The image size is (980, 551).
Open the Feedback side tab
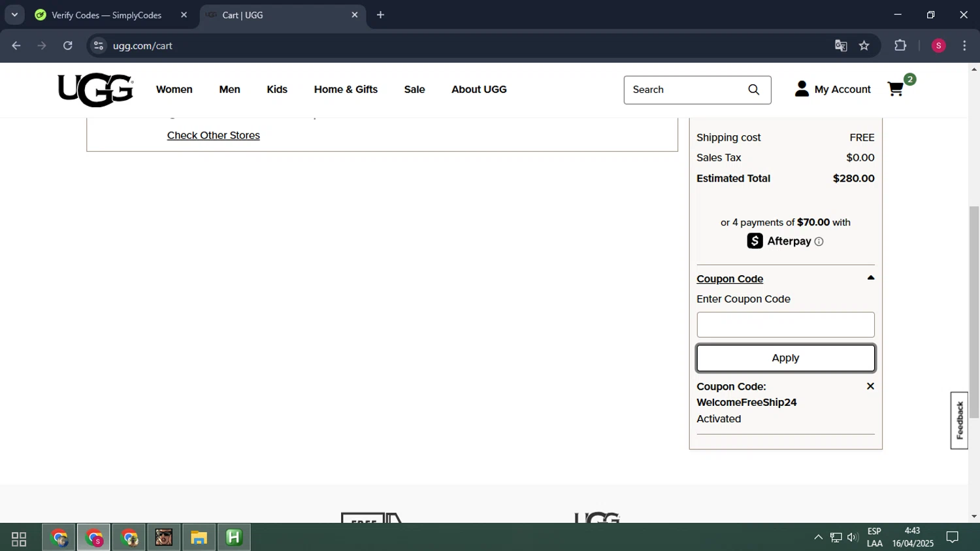coord(959,420)
